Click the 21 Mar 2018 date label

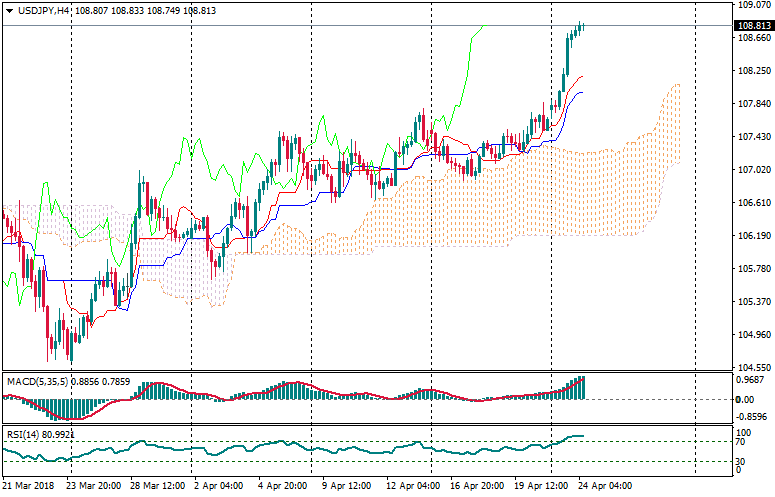coord(29,485)
